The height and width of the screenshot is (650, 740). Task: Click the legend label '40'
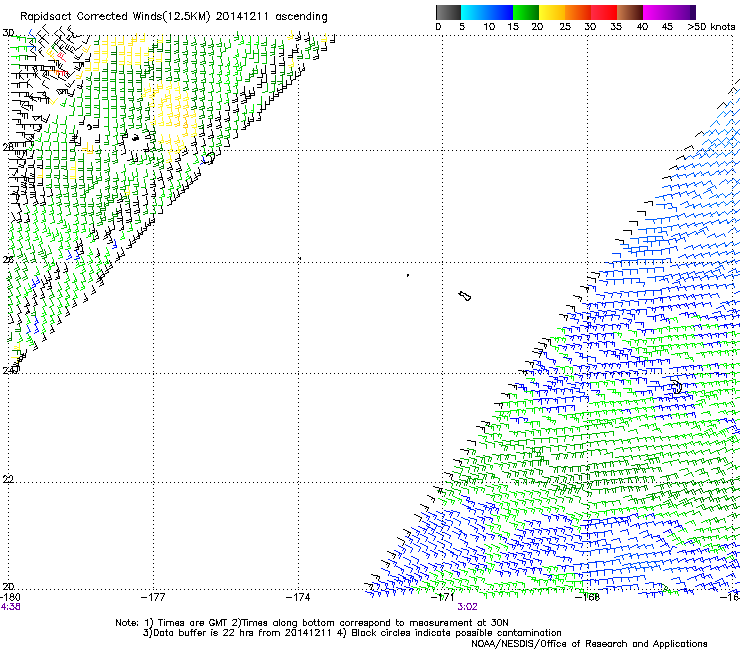click(642, 27)
